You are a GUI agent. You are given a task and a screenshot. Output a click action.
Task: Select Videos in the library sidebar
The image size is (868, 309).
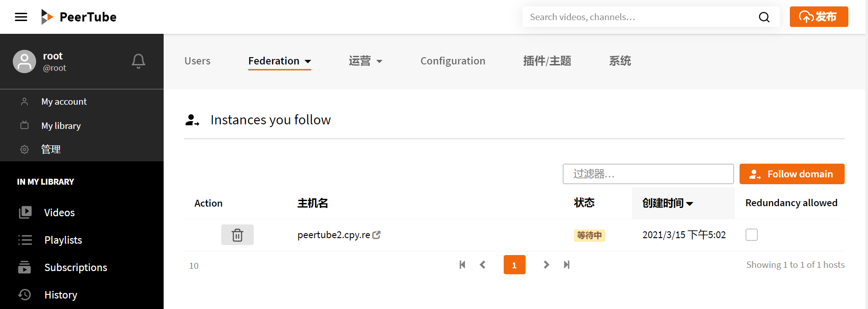click(x=59, y=212)
